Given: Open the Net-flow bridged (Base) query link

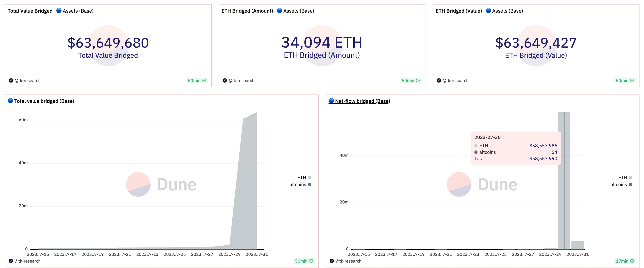Looking at the screenshot, I should tap(363, 101).
